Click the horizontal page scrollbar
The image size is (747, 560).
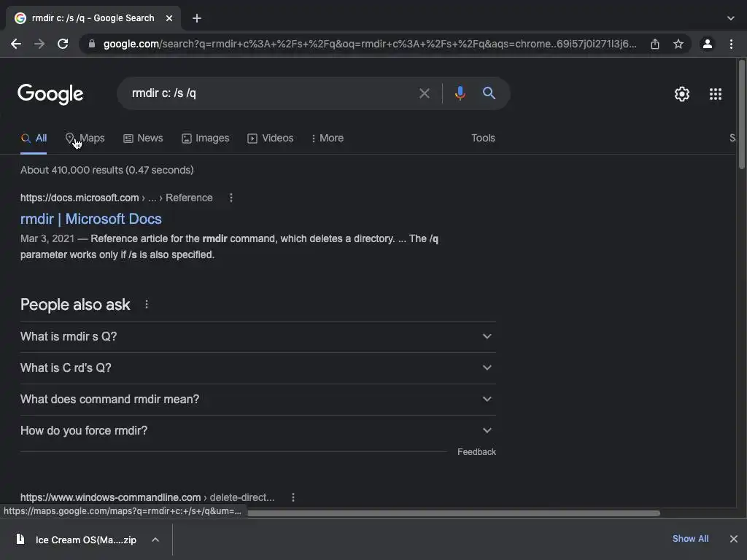[x=454, y=513]
